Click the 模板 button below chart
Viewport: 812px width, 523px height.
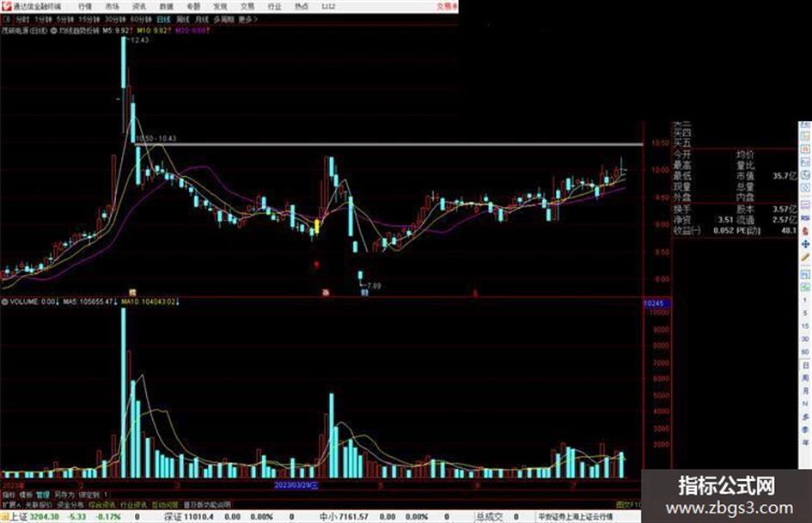[26, 495]
